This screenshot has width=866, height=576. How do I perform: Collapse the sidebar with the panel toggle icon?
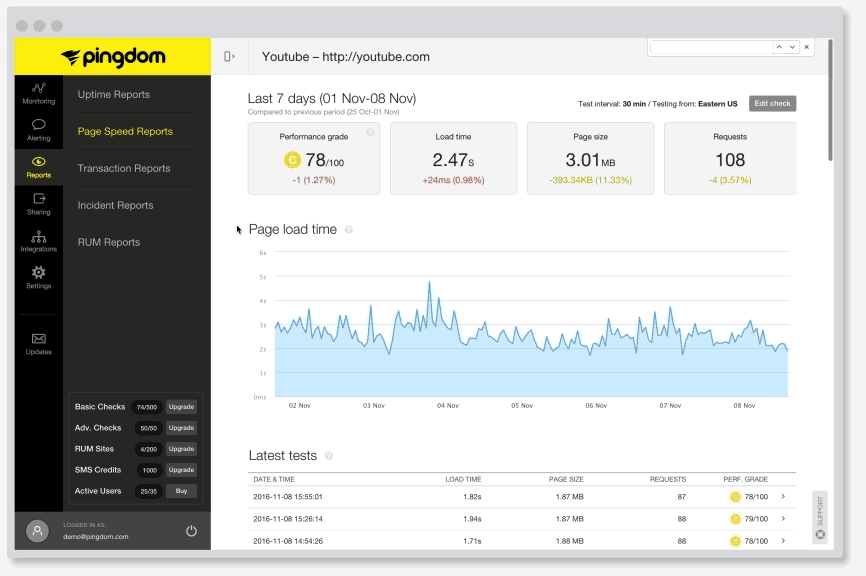click(x=229, y=56)
